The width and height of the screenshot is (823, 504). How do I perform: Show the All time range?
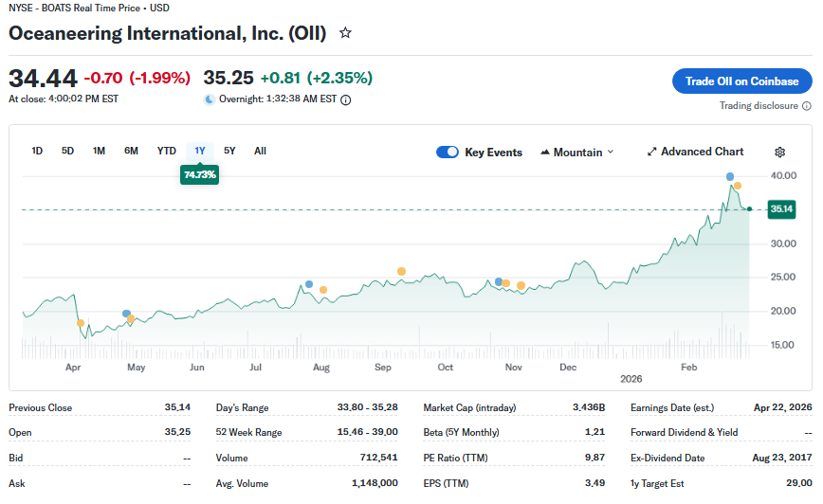[261, 151]
